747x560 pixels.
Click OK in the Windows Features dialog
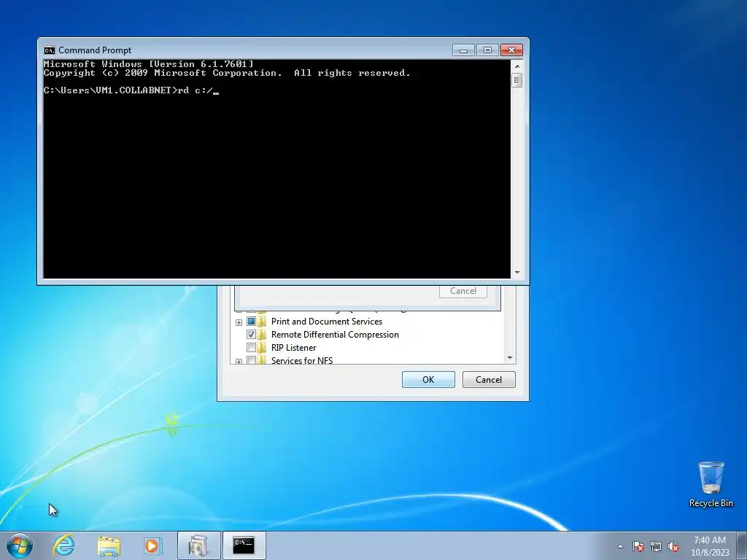tap(428, 379)
